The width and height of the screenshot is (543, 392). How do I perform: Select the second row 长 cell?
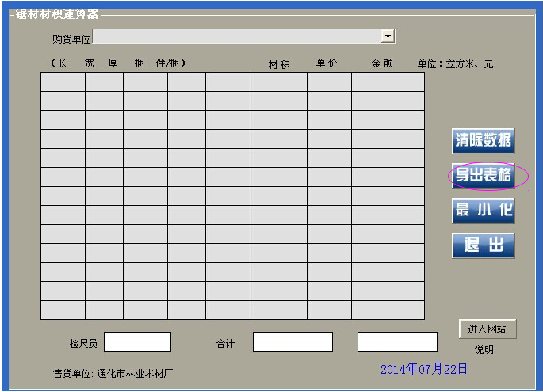tap(63, 101)
